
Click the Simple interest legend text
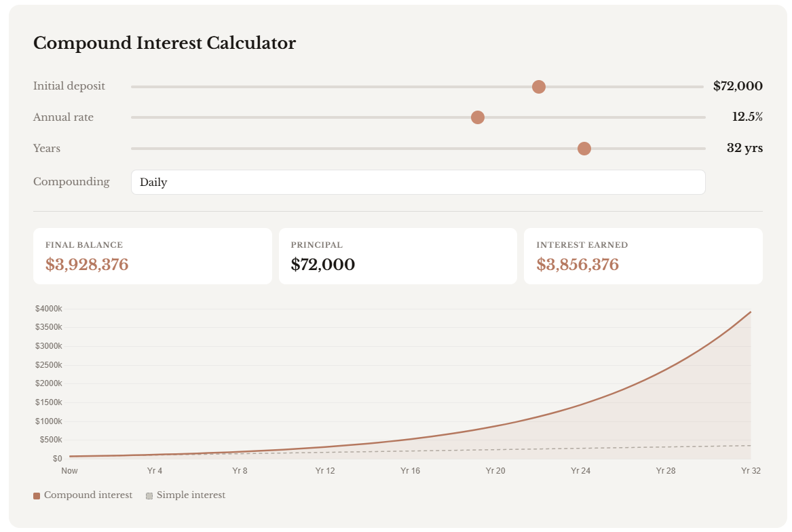pos(191,495)
